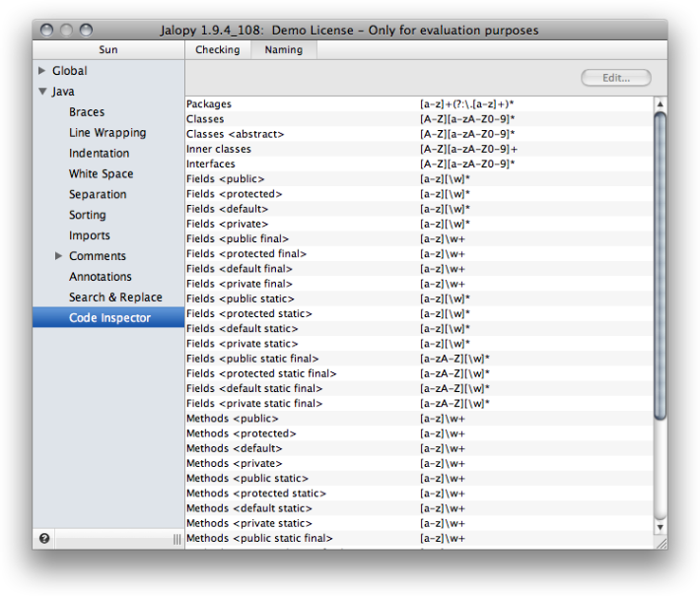Select the Interfaces row
700x596 pixels.
tap(419, 164)
